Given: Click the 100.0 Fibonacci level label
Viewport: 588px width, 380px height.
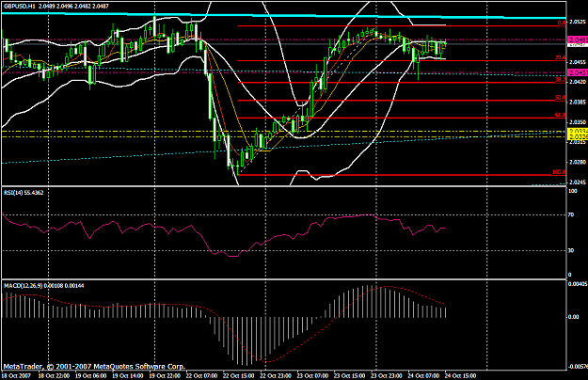Looking at the screenshot, I should (559, 172).
